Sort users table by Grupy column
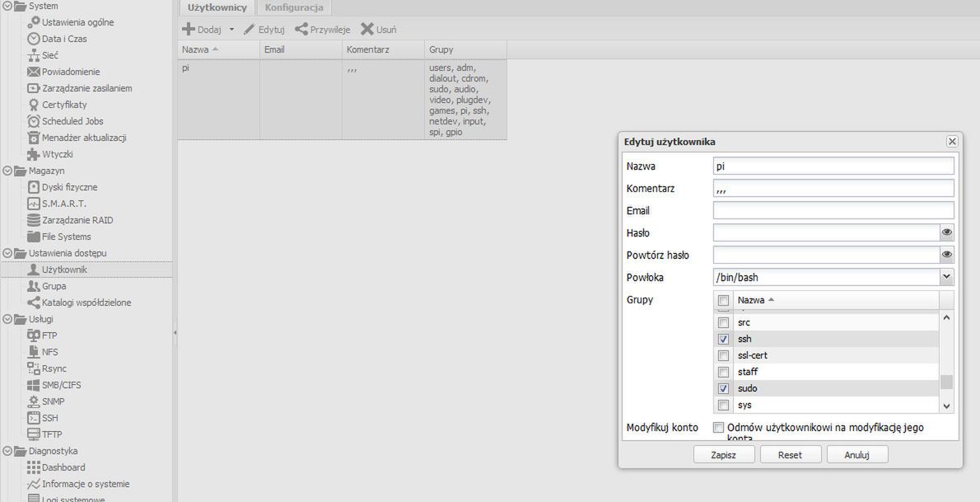Image resolution: width=980 pixels, height=502 pixels. 465,49
